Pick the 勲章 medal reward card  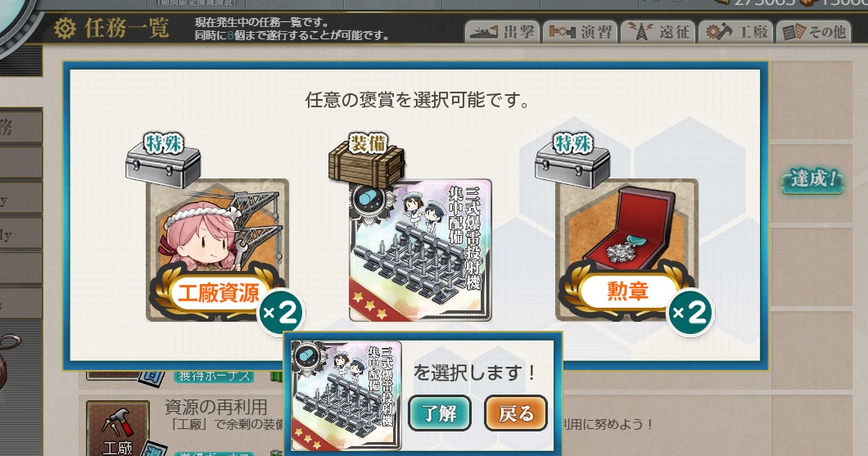pyautogui.click(x=626, y=251)
